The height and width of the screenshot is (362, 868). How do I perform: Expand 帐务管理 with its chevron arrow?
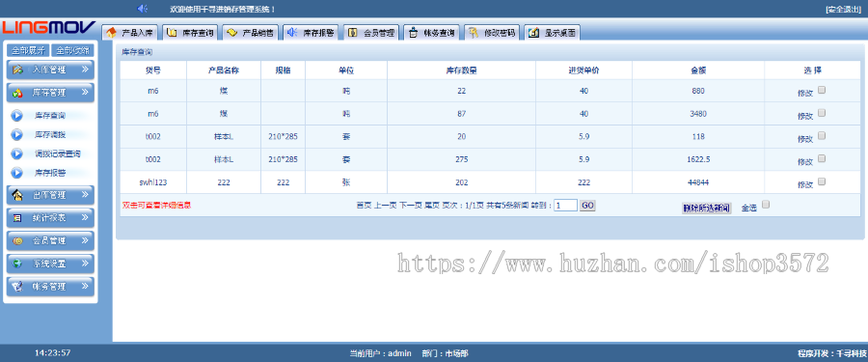coord(85,287)
